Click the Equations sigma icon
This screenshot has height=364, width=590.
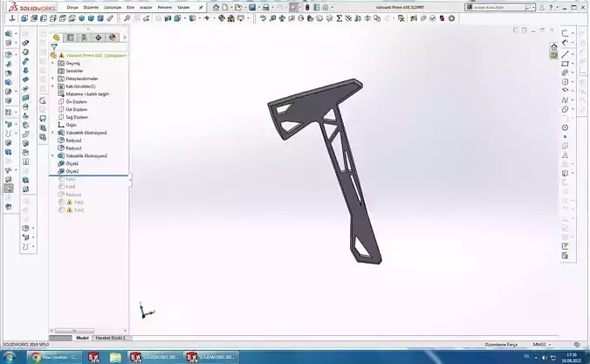click(339, 18)
